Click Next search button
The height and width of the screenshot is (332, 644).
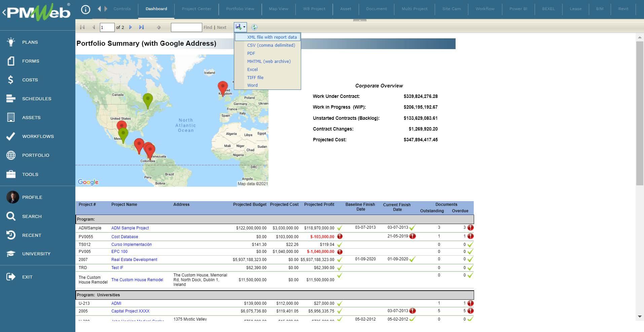click(x=222, y=28)
